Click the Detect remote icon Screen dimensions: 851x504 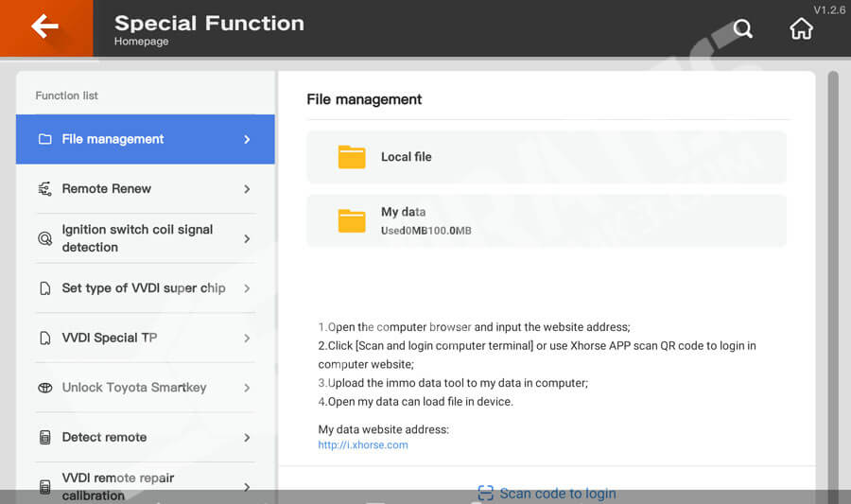coord(44,438)
